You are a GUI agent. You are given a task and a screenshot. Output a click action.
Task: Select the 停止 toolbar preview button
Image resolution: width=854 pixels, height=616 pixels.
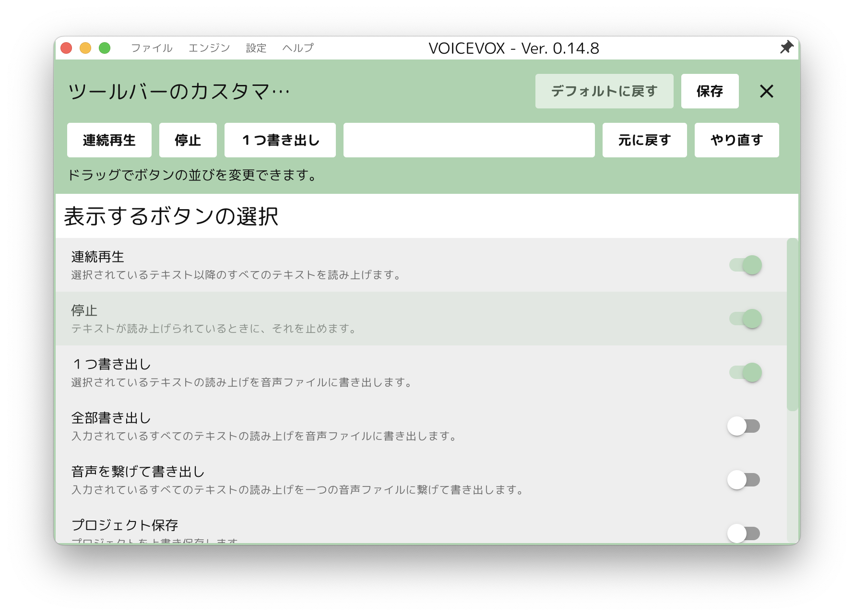tap(188, 140)
